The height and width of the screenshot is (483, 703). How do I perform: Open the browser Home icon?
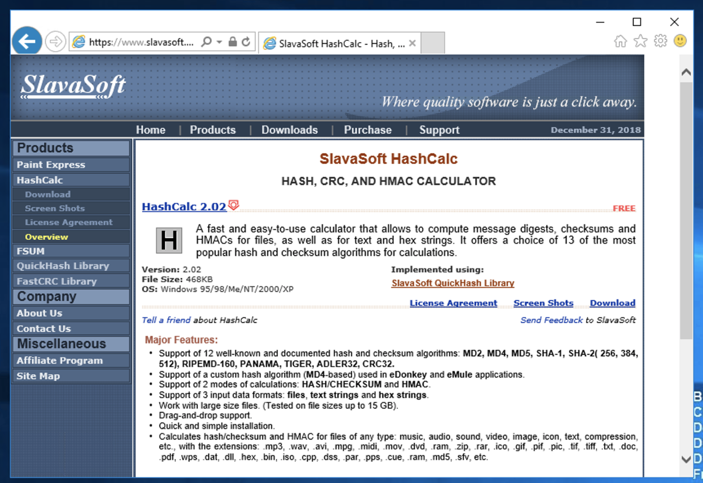coord(621,41)
